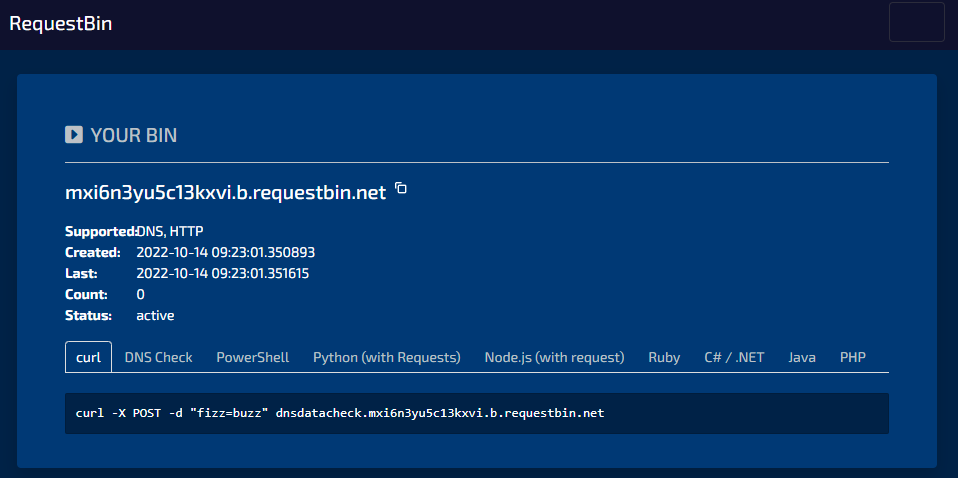The height and width of the screenshot is (478, 958).
Task: Click the Count: label
Action: pyautogui.click(x=86, y=295)
